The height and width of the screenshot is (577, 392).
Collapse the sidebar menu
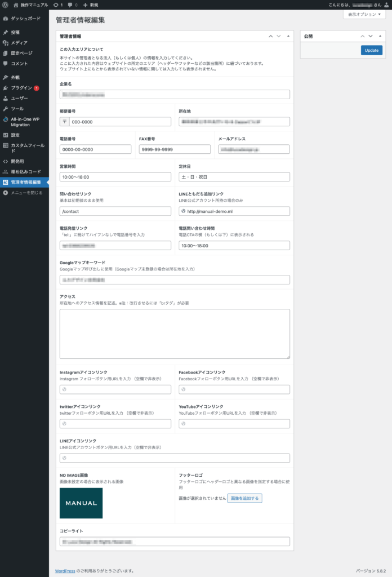point(23,193)
